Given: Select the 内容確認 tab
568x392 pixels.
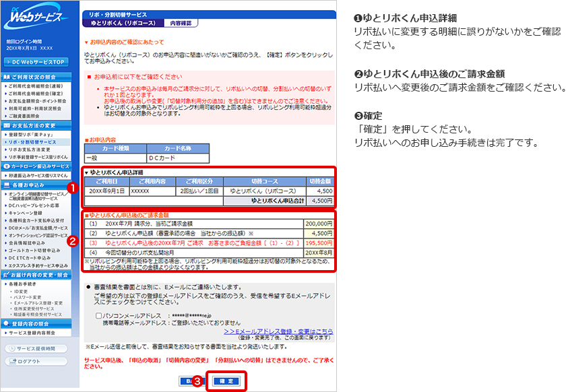Looking at the screenshot, I should (181, 23).
